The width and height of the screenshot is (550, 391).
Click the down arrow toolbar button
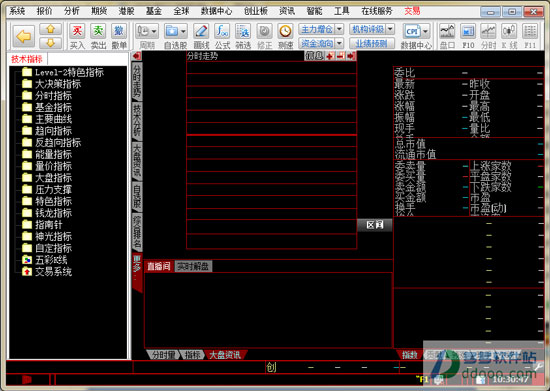click(x=51, y=43)
